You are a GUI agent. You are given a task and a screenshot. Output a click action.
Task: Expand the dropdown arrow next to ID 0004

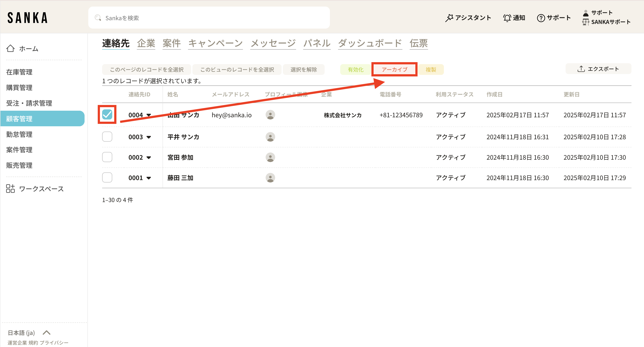149,115
